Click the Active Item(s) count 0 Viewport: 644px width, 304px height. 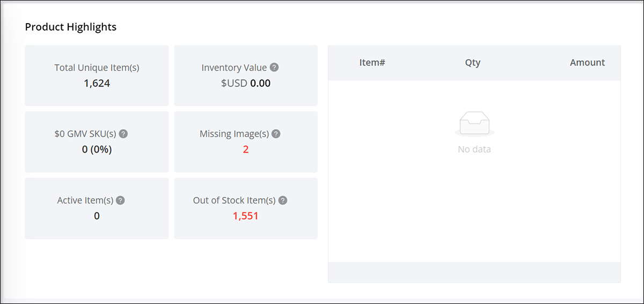[97, 216]
